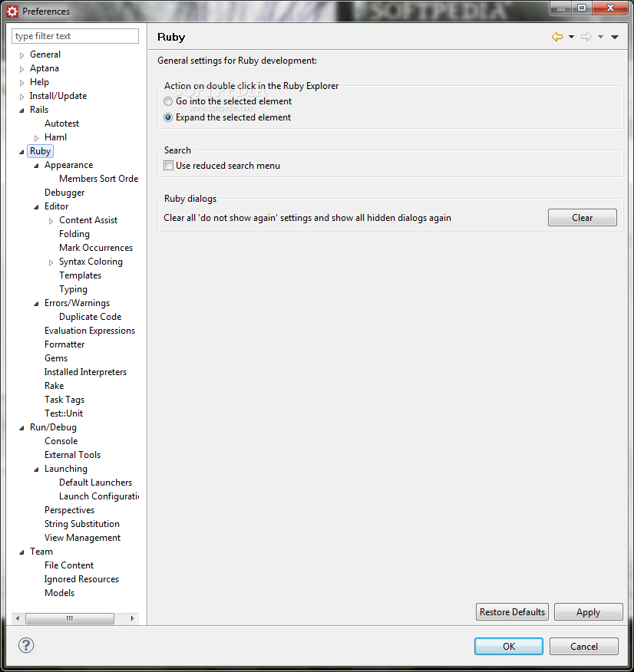Open Evaluation Expressions preferences

click(90, 331)
